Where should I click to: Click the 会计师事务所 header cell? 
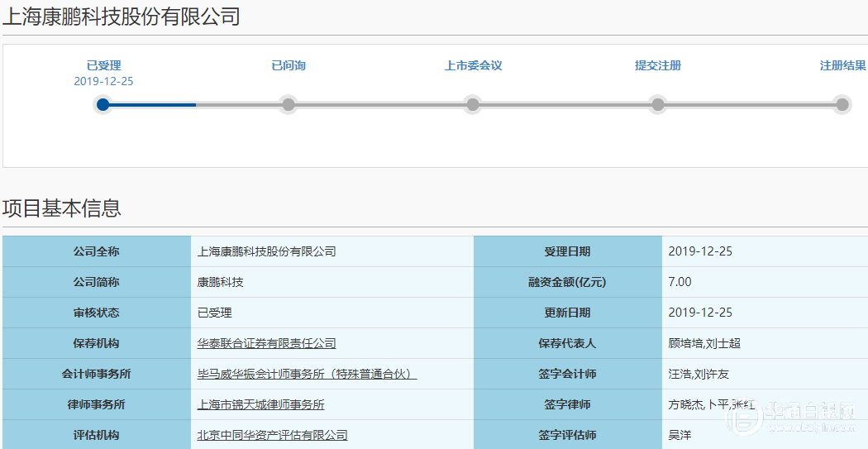[x=97, y=374]
